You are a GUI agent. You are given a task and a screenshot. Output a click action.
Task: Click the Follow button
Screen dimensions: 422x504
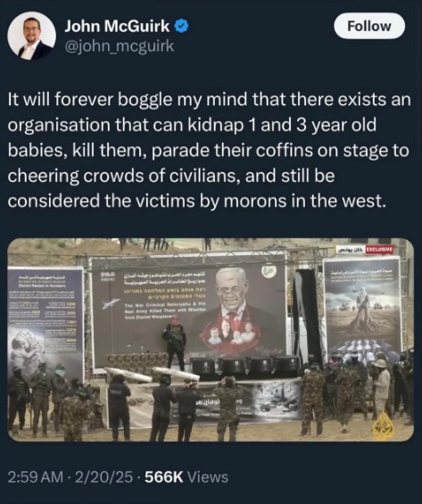coord(369,26)
